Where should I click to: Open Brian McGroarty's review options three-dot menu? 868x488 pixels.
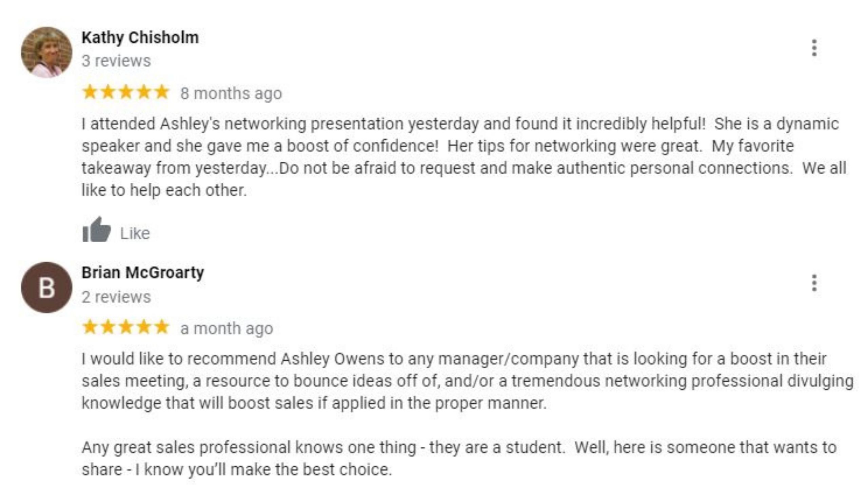(x=814, y=283)
